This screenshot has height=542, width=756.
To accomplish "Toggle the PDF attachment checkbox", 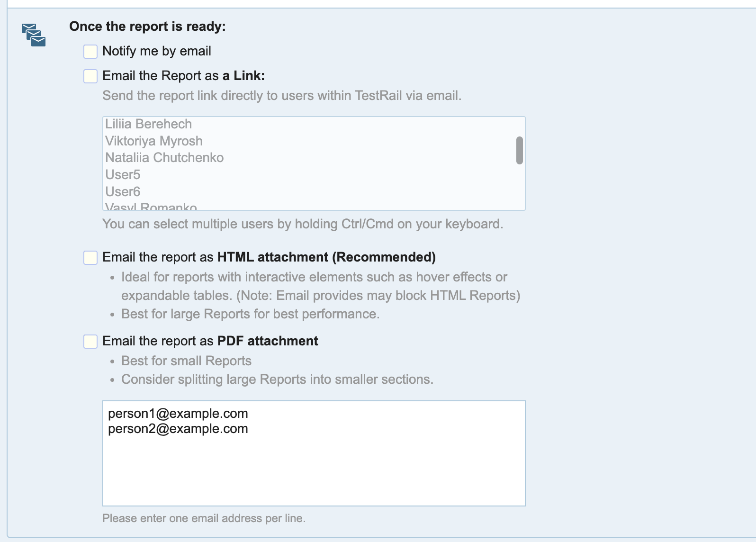I will (90, 342).
